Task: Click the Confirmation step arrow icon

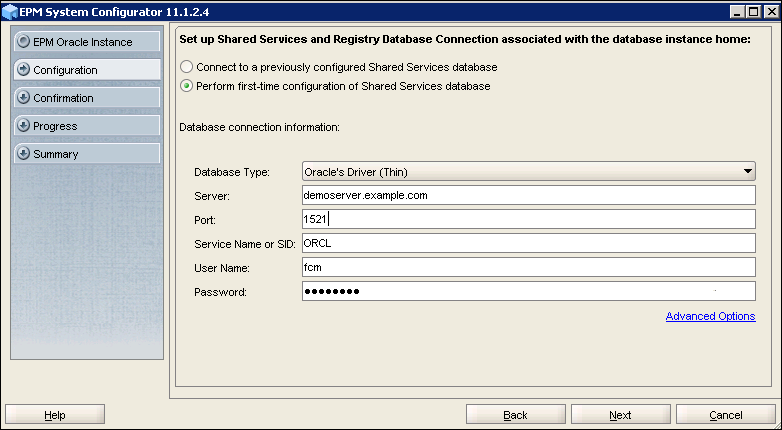Action: pyautogui.click(x=23, y=98)
